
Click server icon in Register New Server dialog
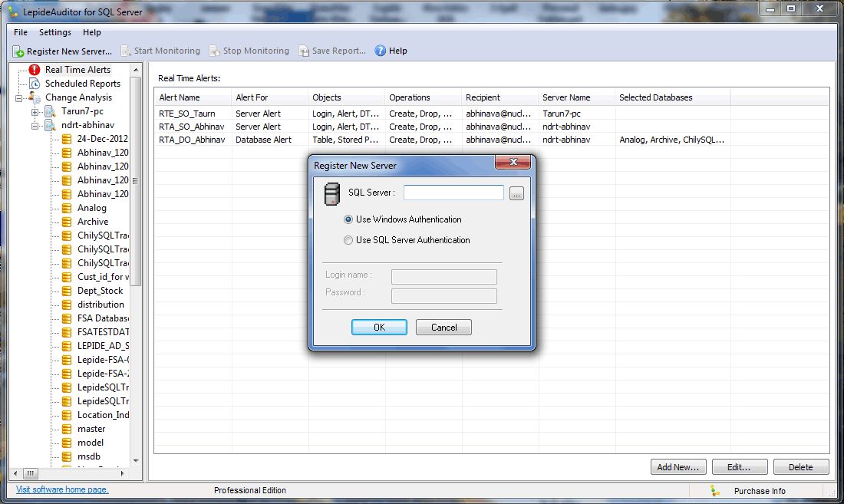(332, 193)
